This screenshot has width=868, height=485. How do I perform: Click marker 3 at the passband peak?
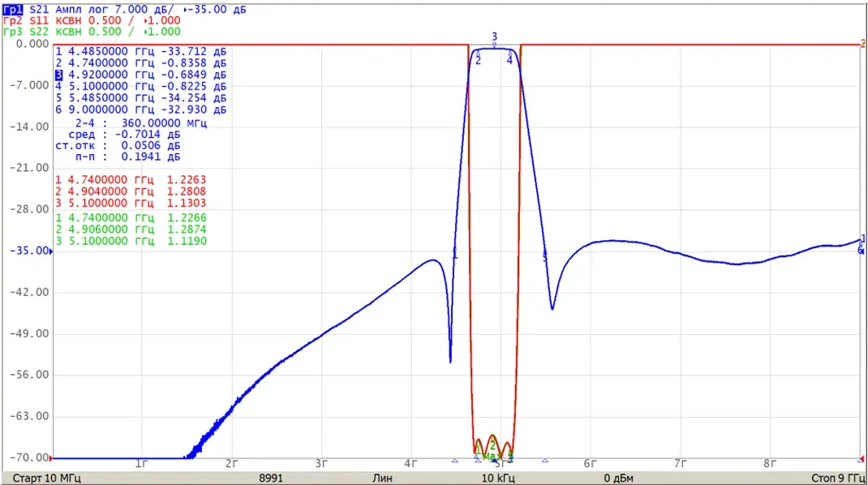pyautogui.click(x=494, y=38)
